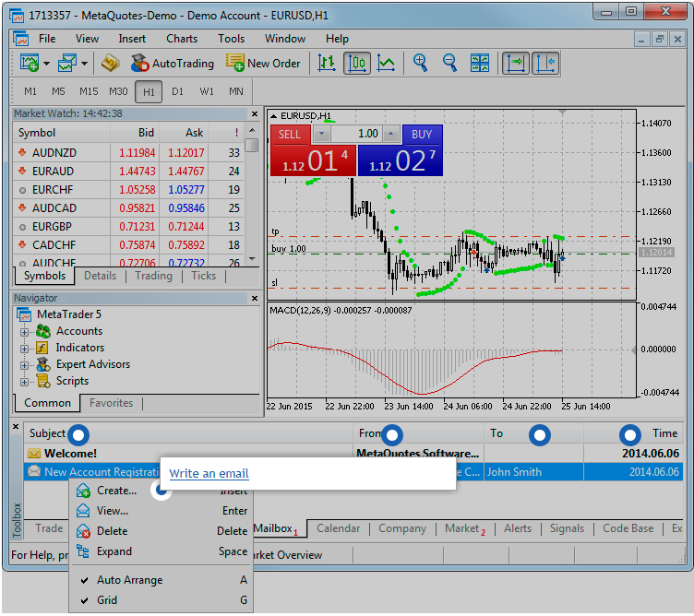Switch to Details tab in Market Watch
Screen dimensions: 694x616
(100, 276)
